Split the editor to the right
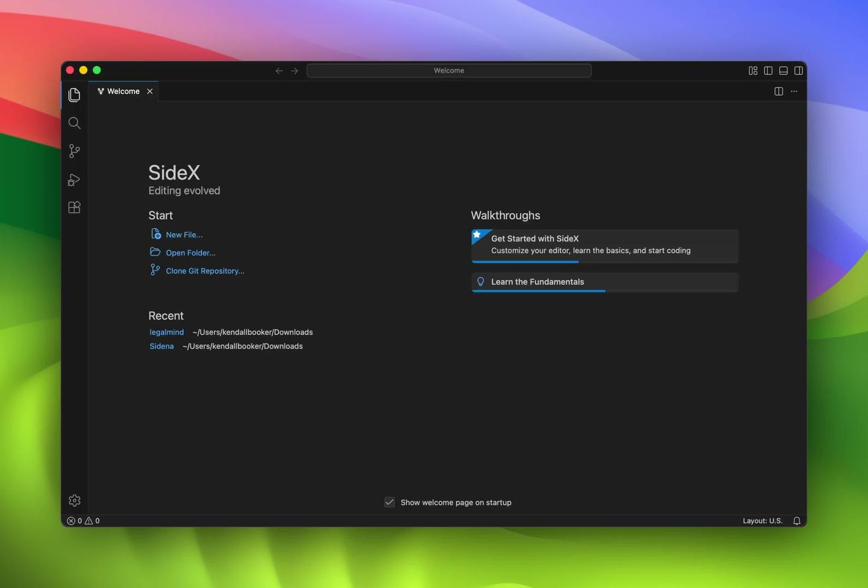 tap(779, 91)
